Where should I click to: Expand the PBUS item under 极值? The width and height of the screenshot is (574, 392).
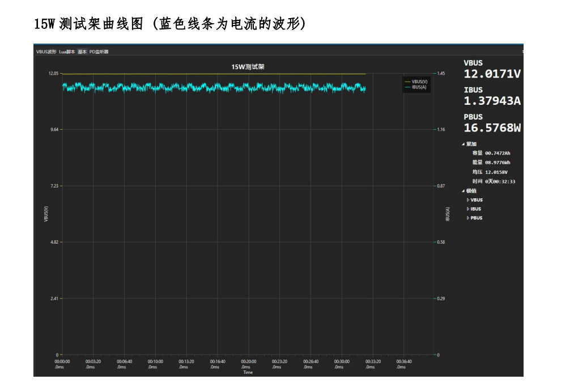[x=468, y=218]
